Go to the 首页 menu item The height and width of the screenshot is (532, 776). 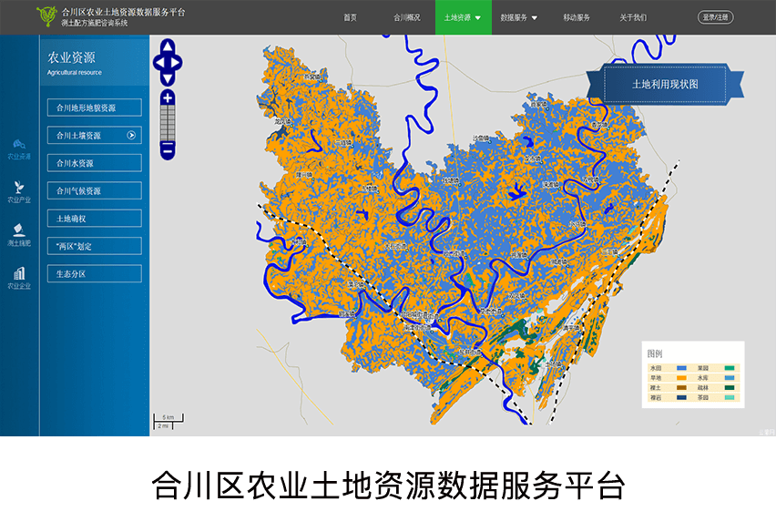(350, 17)
